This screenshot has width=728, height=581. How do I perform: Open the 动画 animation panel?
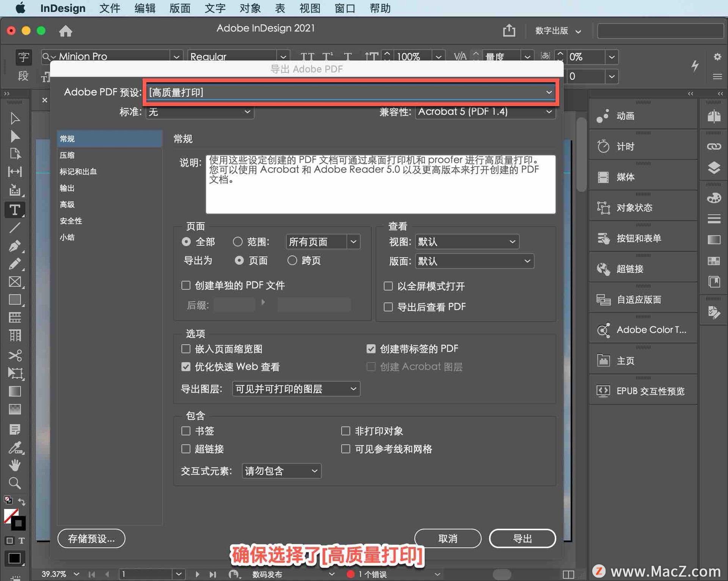click(643, 116)
